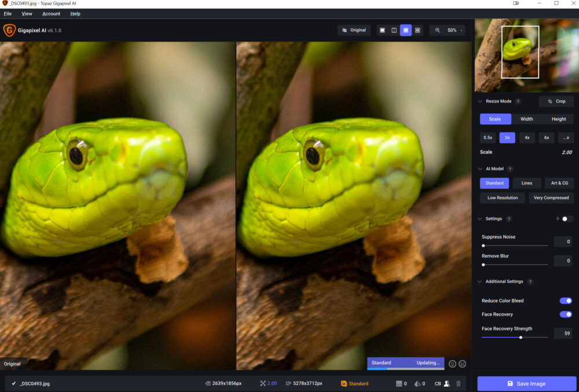Image resolution: width=579 pixels, height=392 pixels.
Task: Choose the 2x scale option
Action: click(x=507, y=138)
